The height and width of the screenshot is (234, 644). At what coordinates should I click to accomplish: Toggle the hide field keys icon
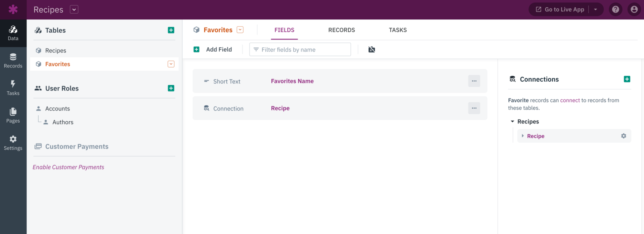[x=372, y=49]
